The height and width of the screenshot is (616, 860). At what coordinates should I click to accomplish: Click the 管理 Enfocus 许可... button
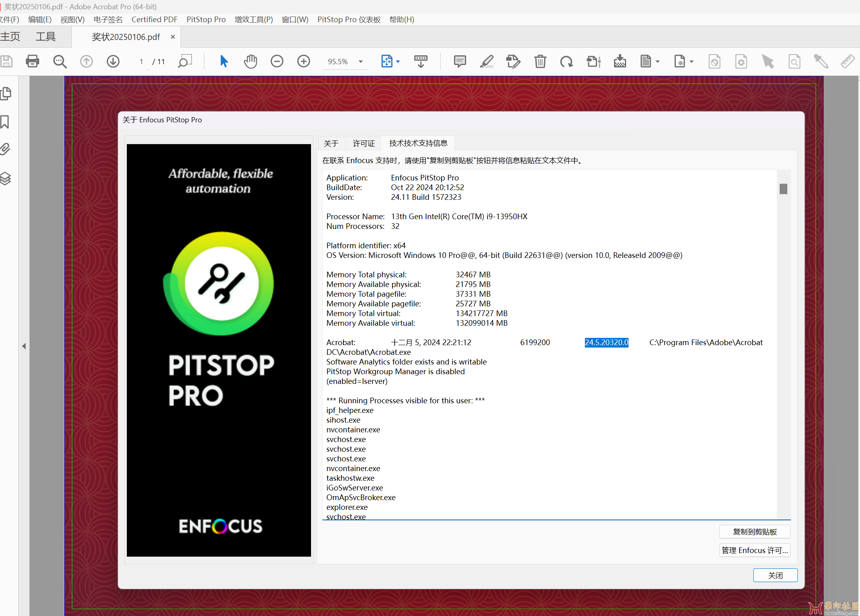(x=755, y=550)
